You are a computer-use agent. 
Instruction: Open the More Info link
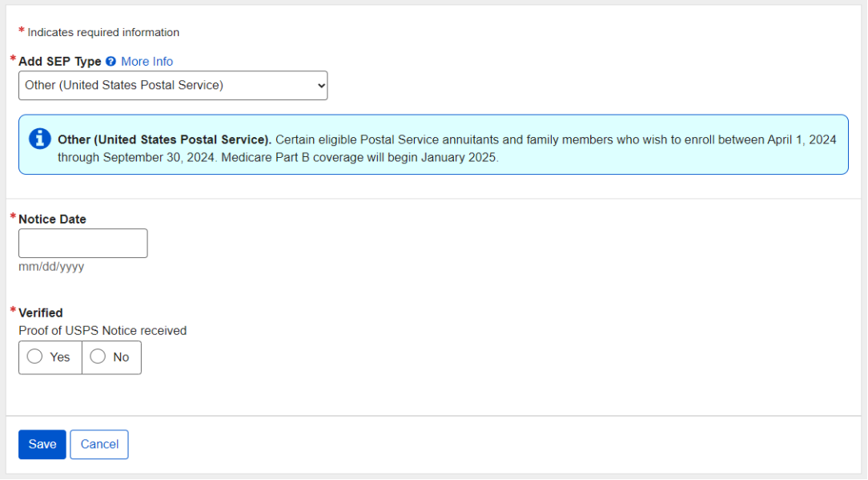147,62
